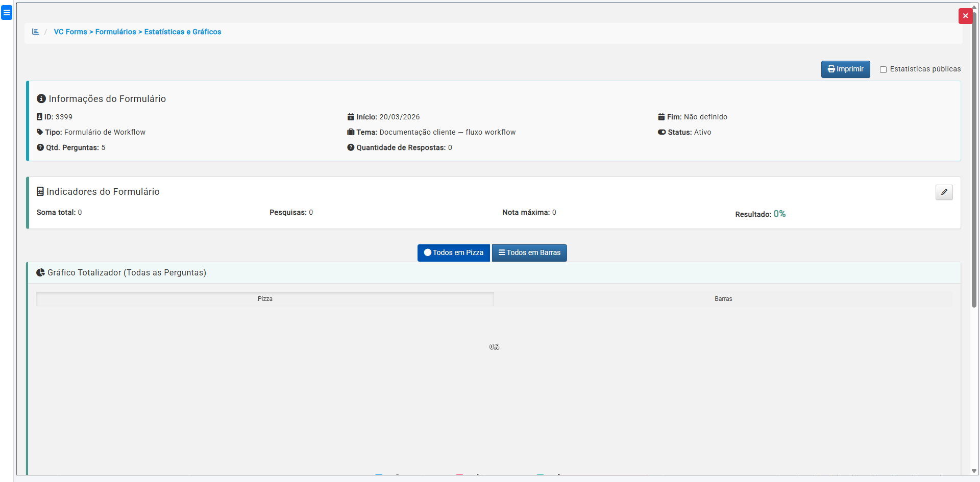Click the calendar icon next to Fim
Screen dimensions: 980x482
tap(661, 117)
